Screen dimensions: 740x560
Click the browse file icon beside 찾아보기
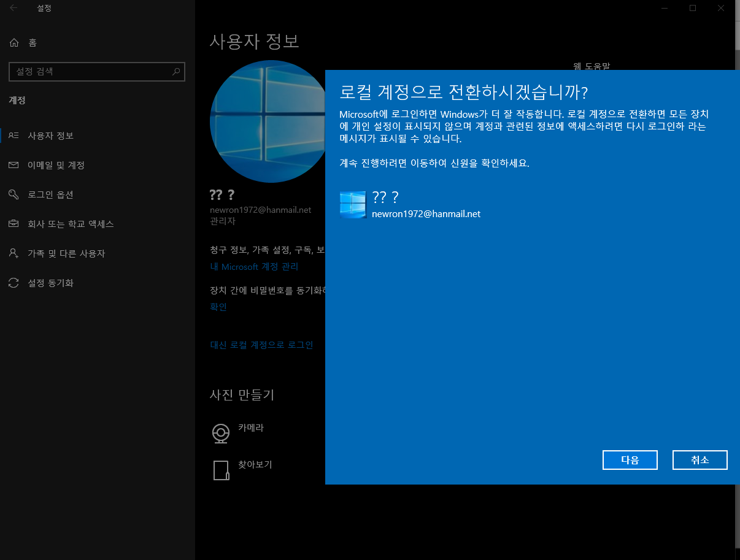tap(221, 470)
